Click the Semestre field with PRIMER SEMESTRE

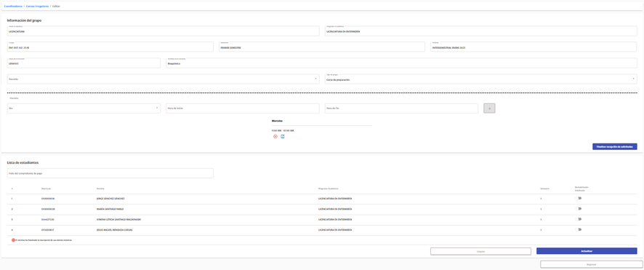321,47
